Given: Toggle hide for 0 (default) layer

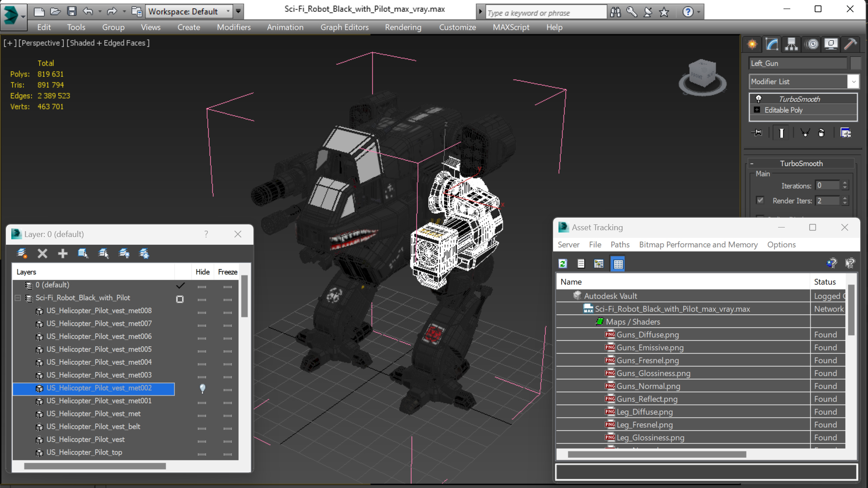Looking at the screenshot, I should click(x=202, y=286).
